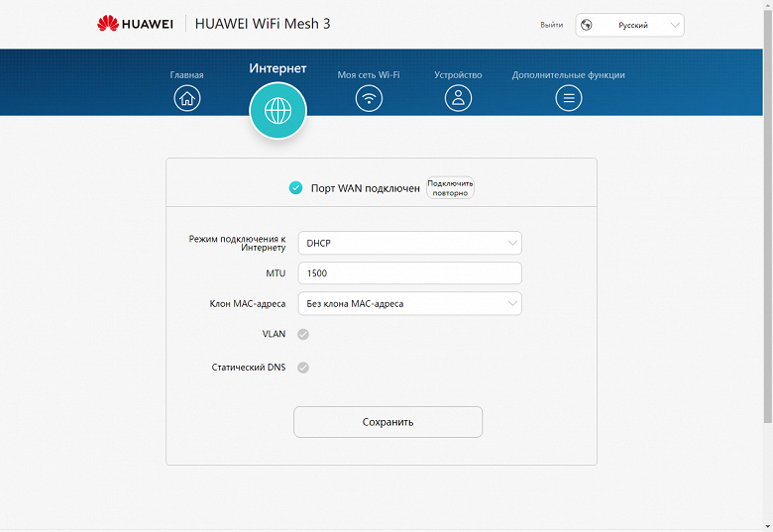The height and width of the screenshot is (532, 773).
Task: Open the Home section house icon
Action: tap(187, 98)
